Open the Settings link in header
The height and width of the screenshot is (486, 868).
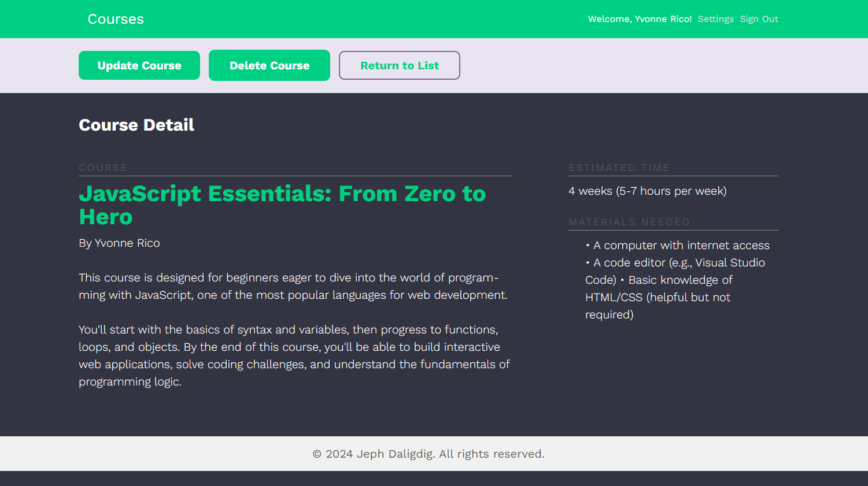click(716, 19)
